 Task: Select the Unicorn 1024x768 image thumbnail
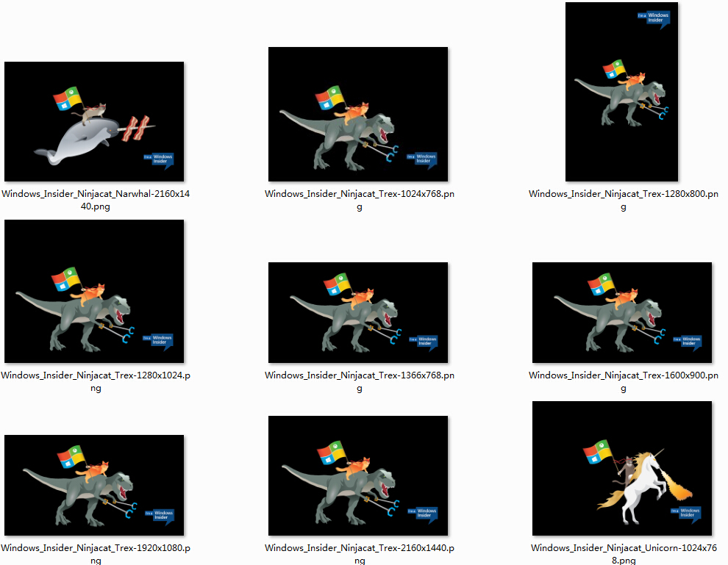(621, 468)
